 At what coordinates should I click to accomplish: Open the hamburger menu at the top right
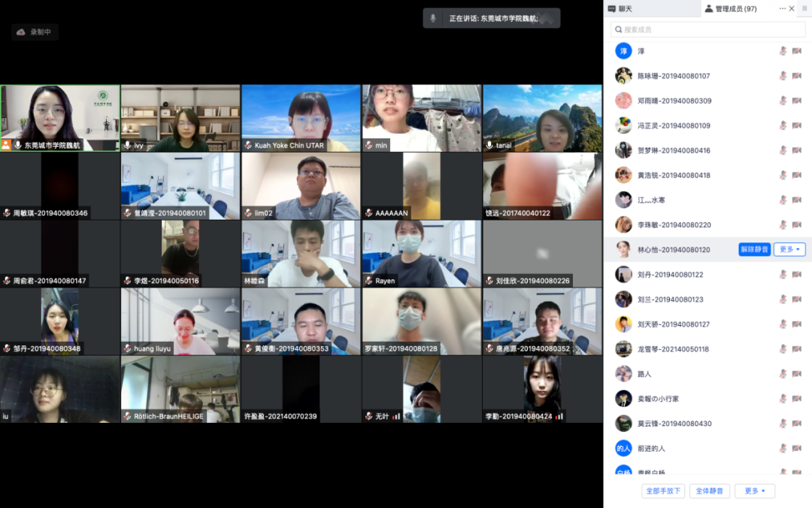click(804, 8)
